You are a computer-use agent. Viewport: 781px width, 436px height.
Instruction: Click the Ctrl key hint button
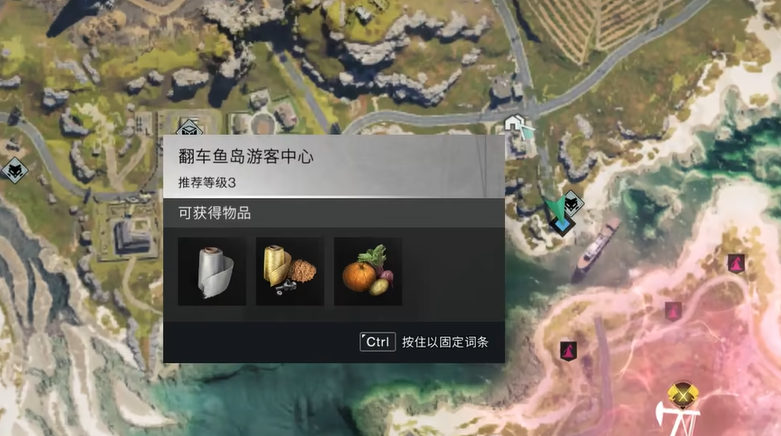[x=378, y=342]
